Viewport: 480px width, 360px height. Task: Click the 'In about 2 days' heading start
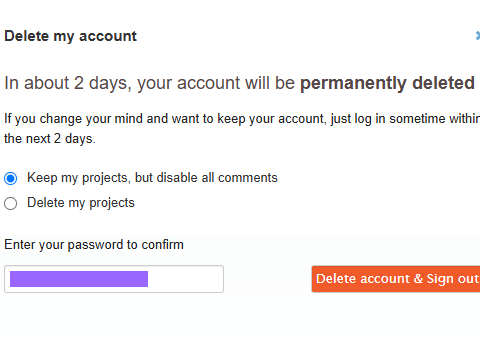(x=66, y=83)
